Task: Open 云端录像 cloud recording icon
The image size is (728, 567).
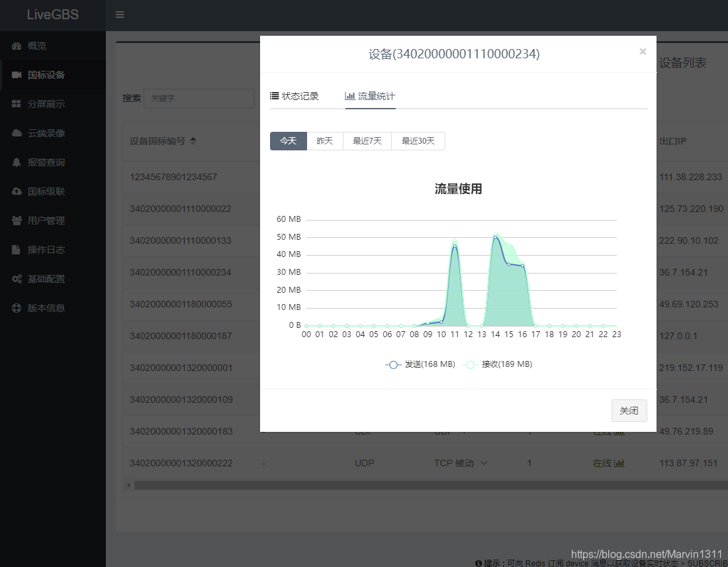Action: [15, 133]
